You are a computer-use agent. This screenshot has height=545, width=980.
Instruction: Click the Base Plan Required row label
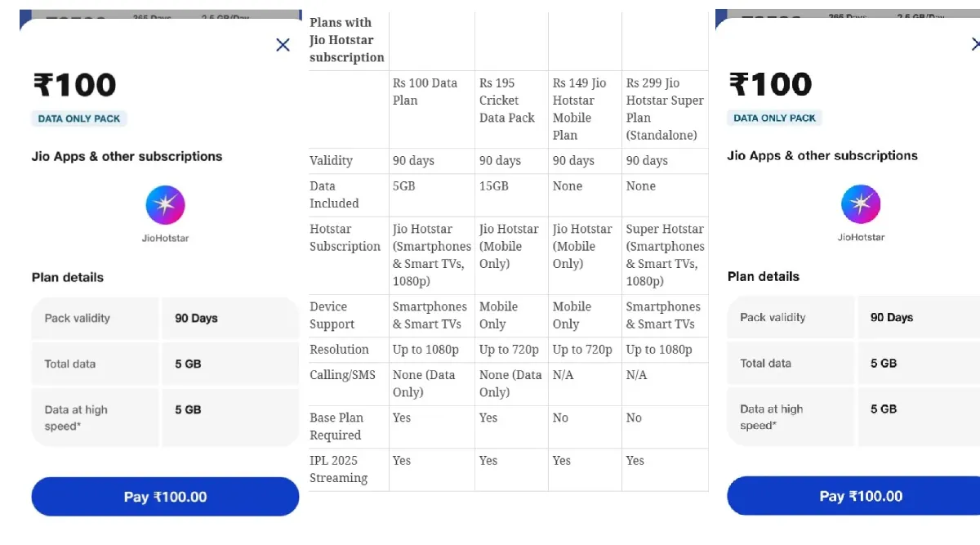[x=336, y=426]
